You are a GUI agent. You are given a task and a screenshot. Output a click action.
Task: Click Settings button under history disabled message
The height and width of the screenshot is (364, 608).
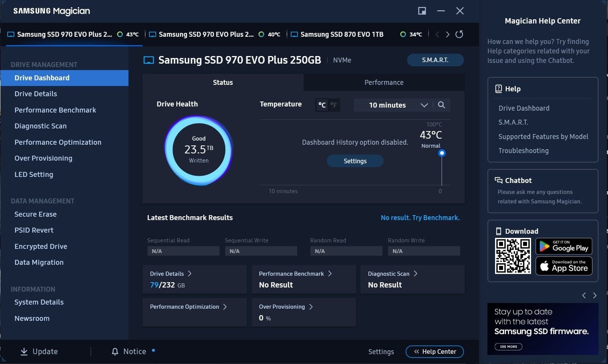click(355, 161)
